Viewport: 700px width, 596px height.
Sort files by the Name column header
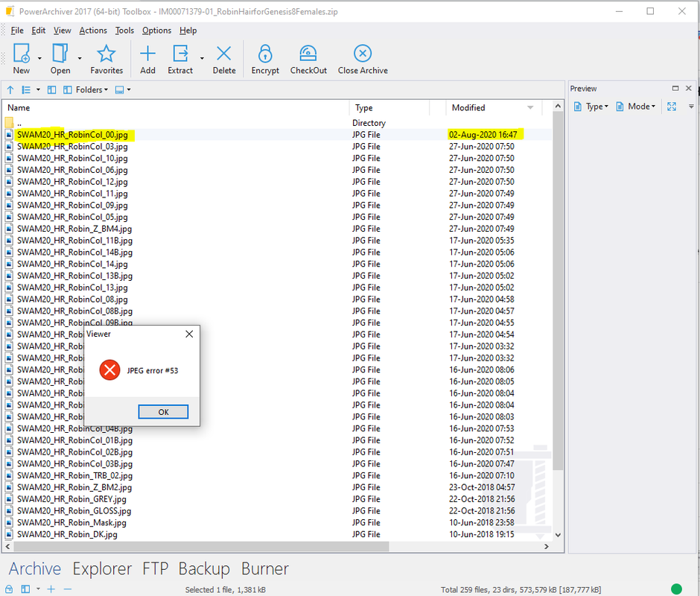[176, 108]
